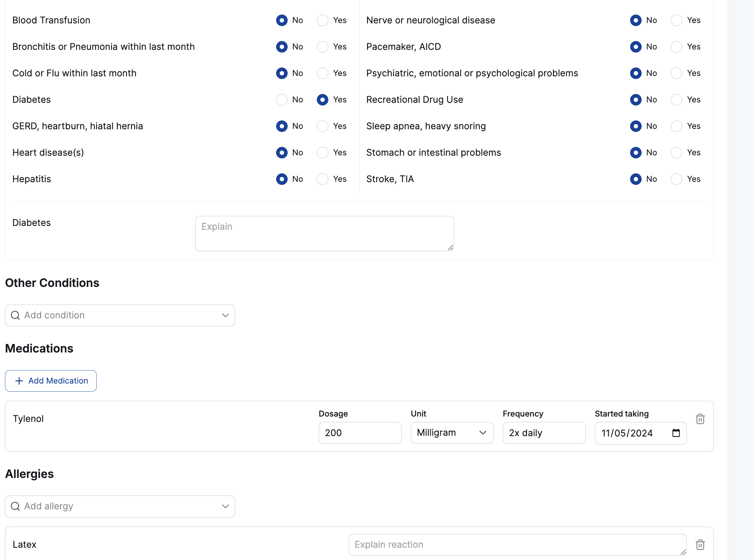Click the search icon in Add condition
Viewport: 754px width, 560px height.
tap(15, 315)
